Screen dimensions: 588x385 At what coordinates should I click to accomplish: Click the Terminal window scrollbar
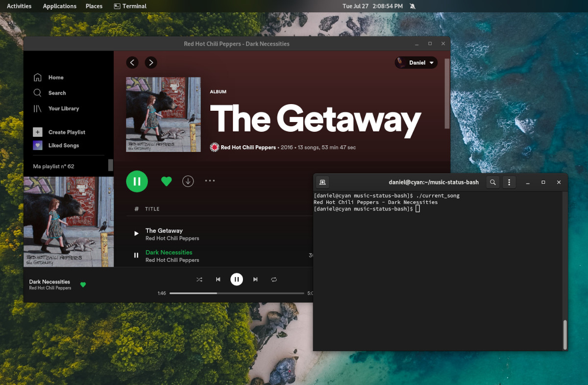[x=565, y=334]
